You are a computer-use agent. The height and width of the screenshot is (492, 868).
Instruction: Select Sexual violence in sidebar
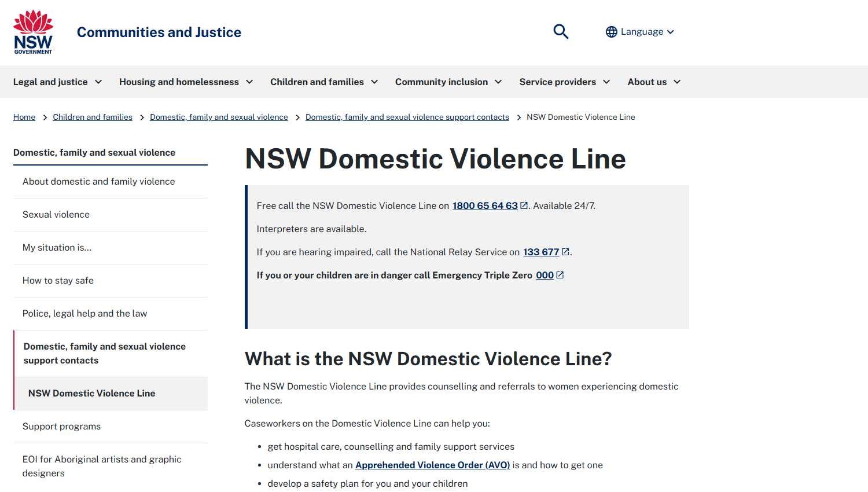point(111,215)
